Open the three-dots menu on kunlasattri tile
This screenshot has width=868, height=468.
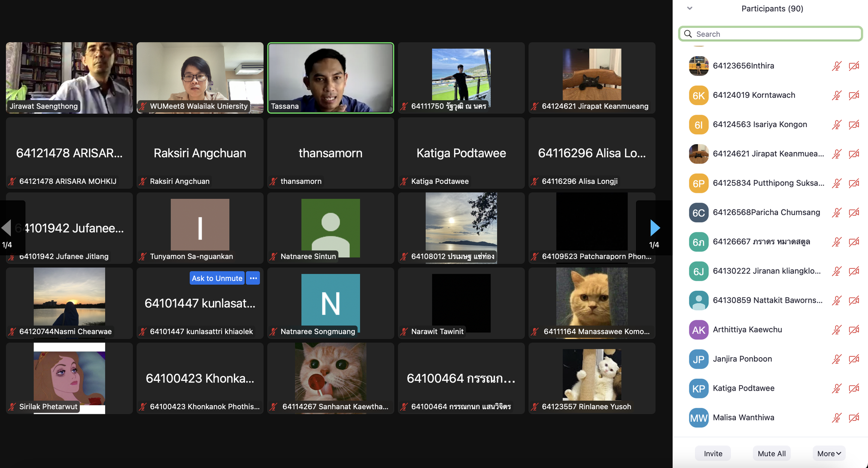point(253,278)
